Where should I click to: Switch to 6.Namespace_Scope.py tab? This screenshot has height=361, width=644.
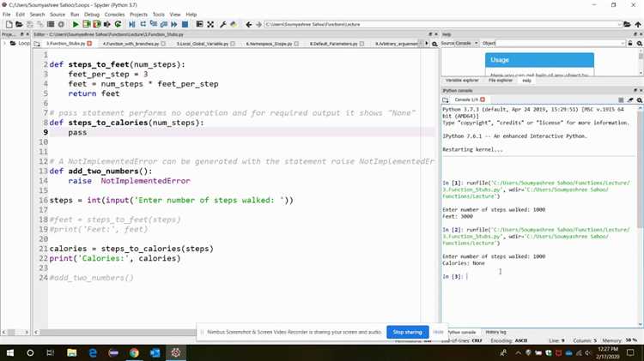tap(269, 44)
